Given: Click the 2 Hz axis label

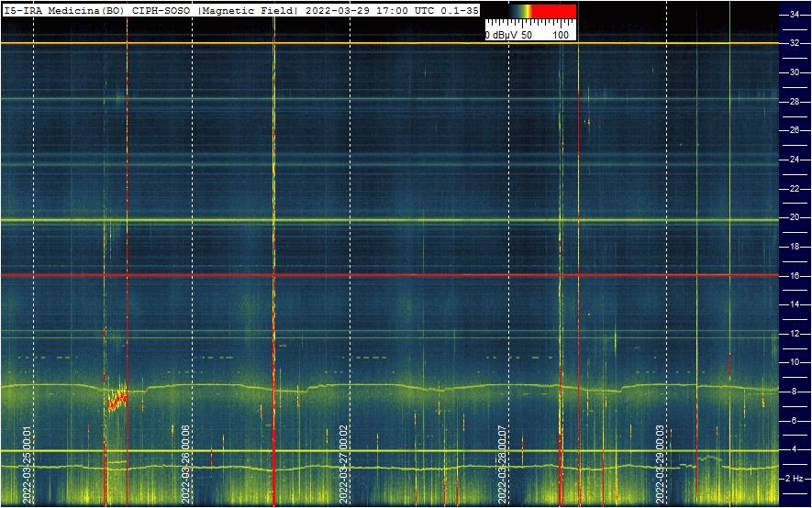Looking at the screenshot, I should click(x=795, y=479).
